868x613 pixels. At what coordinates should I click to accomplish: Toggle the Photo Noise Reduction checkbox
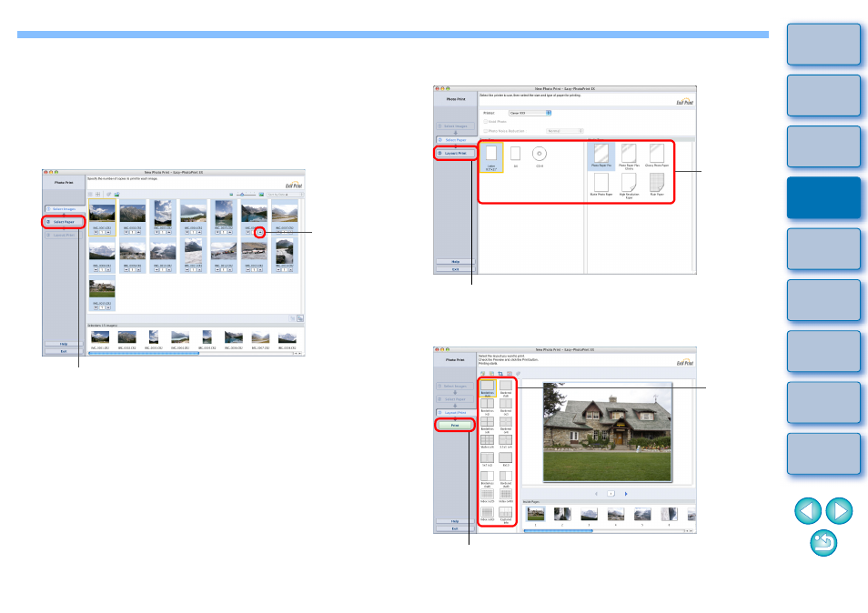tap(486, 131)
